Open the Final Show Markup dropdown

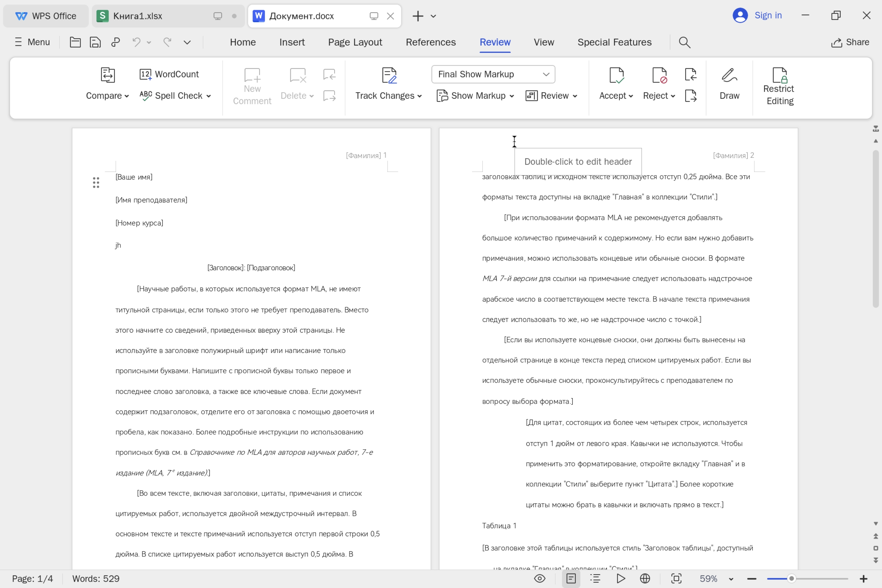point(493,74)
